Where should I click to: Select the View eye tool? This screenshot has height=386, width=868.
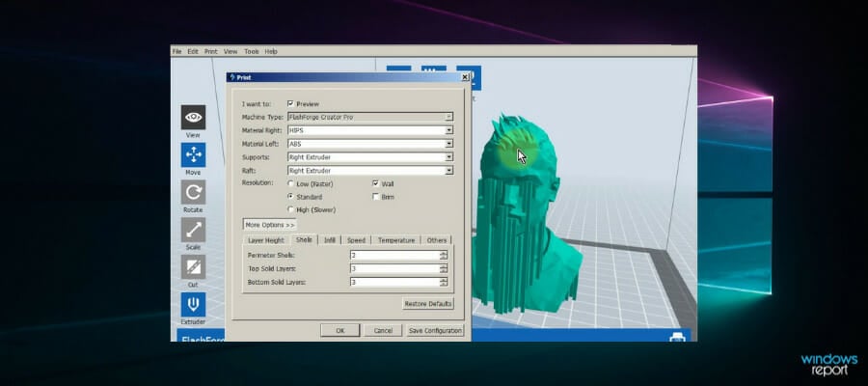pyautogui.click(x=193, y=118)
